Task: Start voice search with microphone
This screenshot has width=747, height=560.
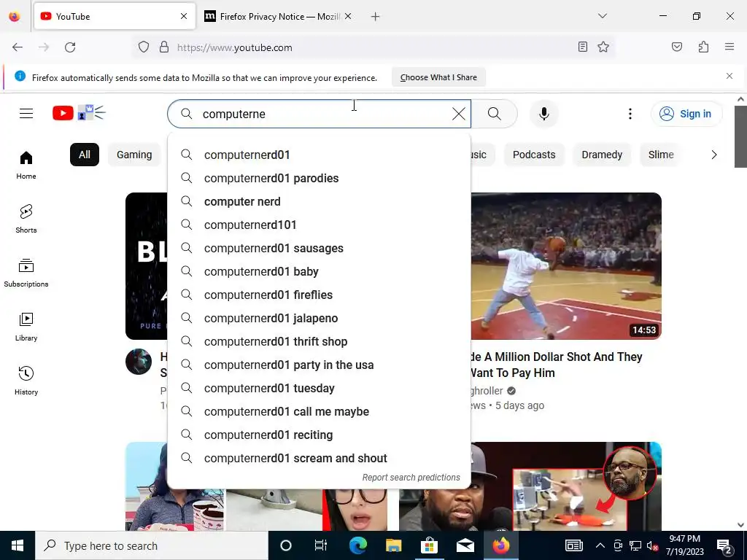Action: [544, 114]
